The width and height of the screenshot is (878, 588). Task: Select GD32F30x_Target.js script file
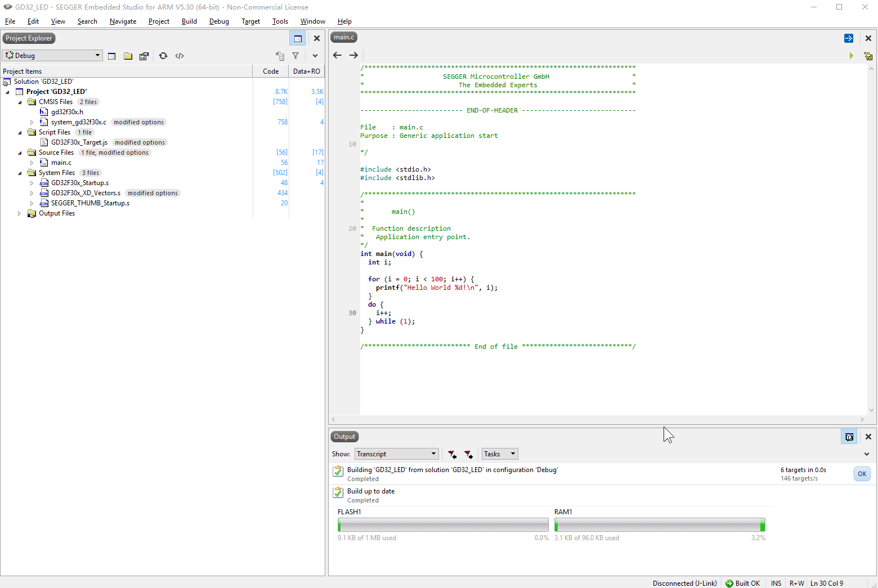tap(79, 142)
